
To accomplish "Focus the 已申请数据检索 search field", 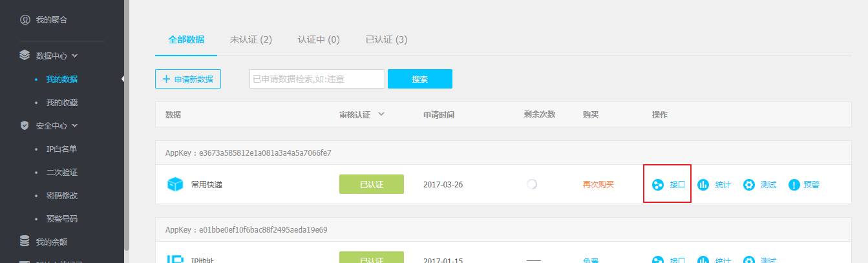I will [x=317, y=79].
